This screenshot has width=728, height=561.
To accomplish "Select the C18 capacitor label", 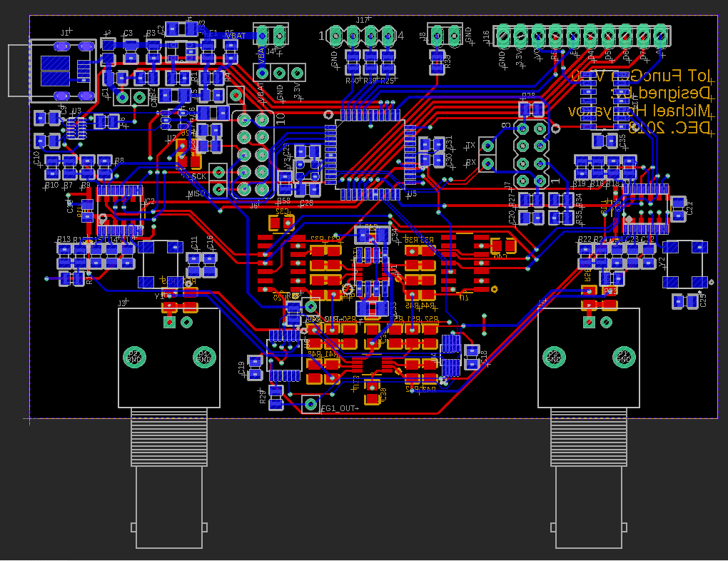I will pyautogui.click(x=483, y=357).
